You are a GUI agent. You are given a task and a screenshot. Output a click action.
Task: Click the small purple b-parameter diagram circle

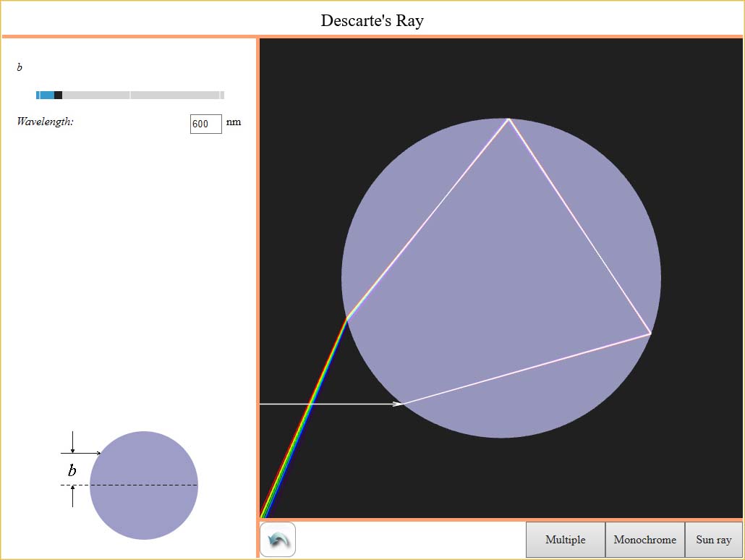[144, 485]
